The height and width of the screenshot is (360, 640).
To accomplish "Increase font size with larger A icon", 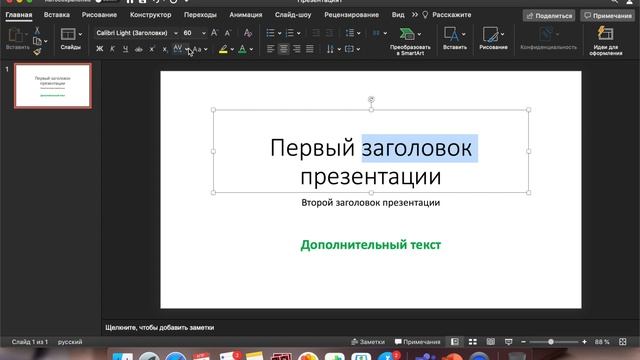I will [x=214, y=33].
